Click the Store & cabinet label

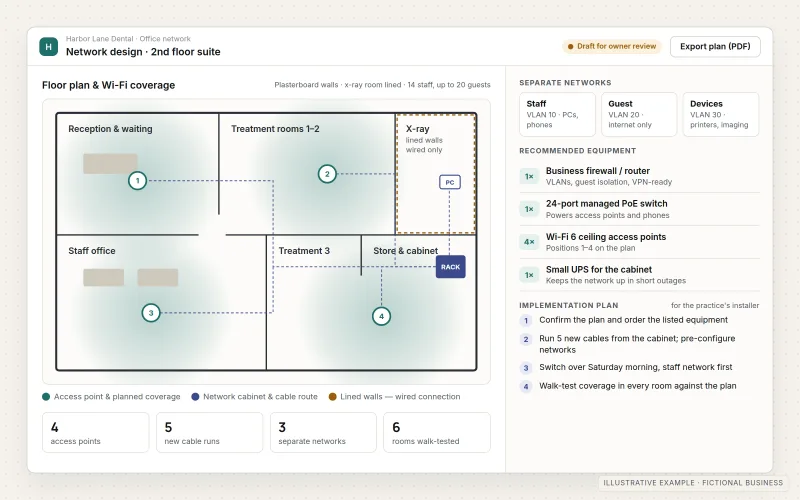(x=405, y=251)
